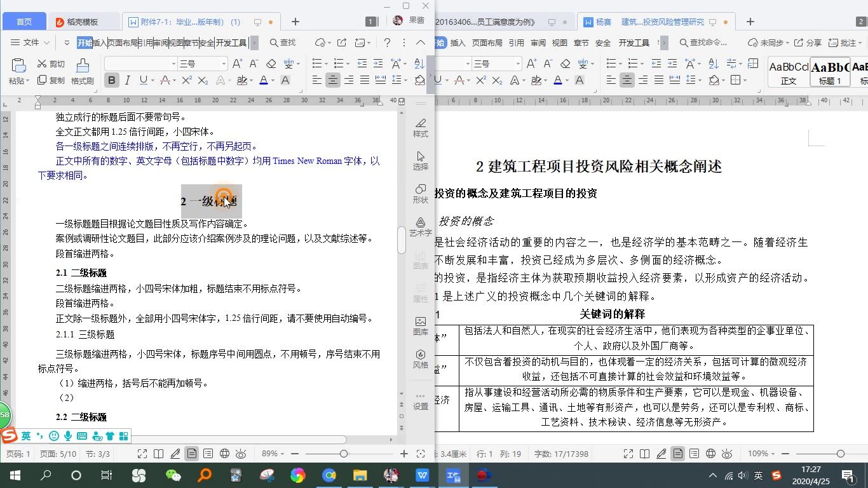Click borders icon in right window
868x488 pixels.
736,80
